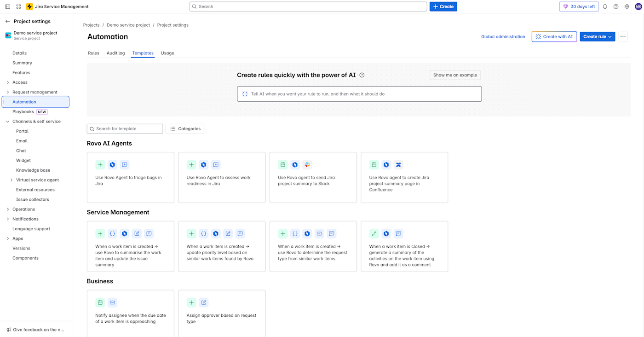Screen dimensions: 644x337
Task: Open Language support settings
Action: tap(31, 229)
